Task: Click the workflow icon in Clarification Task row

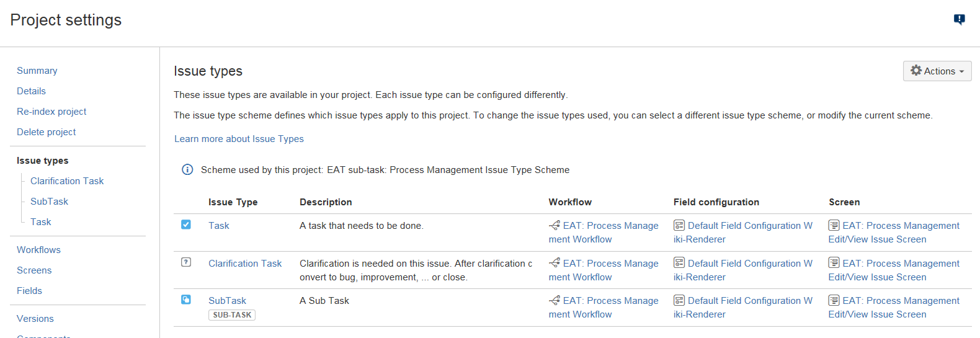Action: point(555,264)
